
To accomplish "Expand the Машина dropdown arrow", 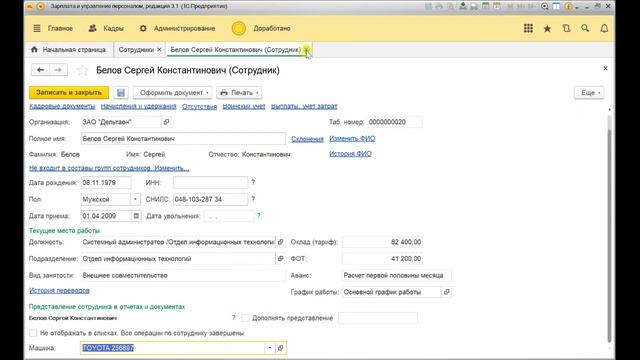I will pyautogui.click(x=269, y=348).
